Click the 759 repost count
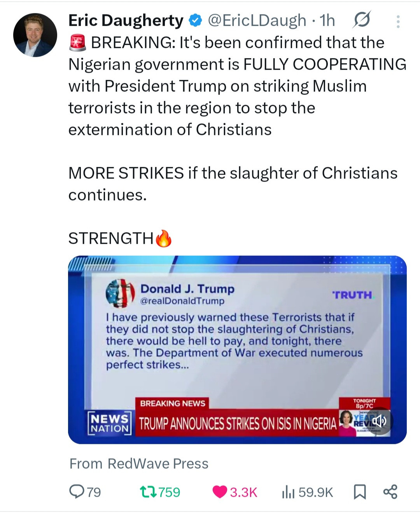The height and width of the screenshot is (515, 420). [x=170, y=492]
